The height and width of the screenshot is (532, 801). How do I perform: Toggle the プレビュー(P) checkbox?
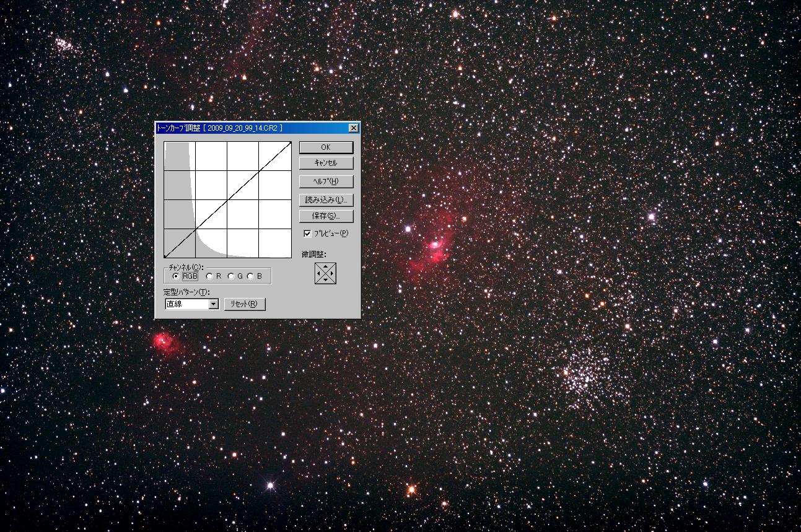pos(307,233)
